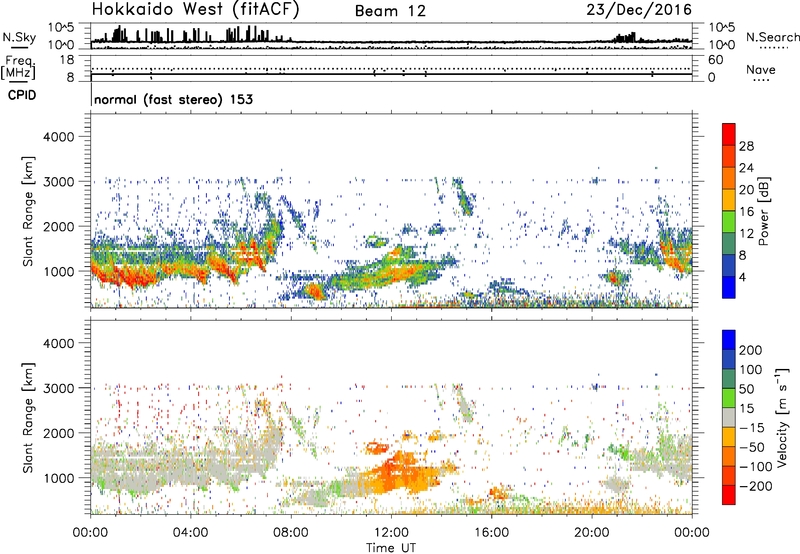Click the '24' power color bar value

(x=746, y=168)
